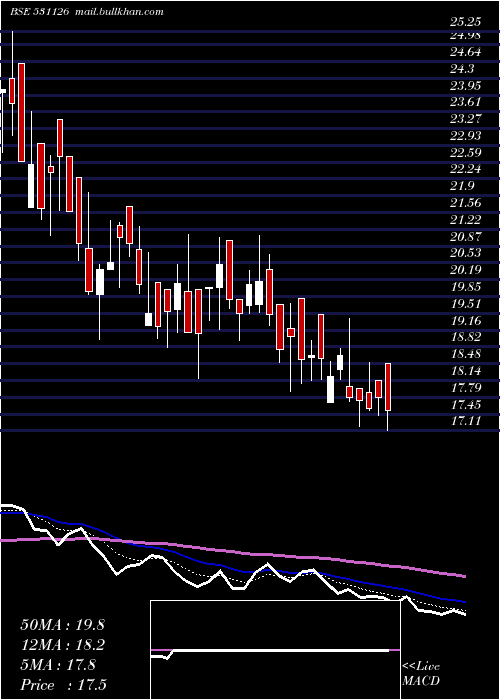Click the 19.85 price level label
Screen dimensions: 500x700
tap(467, 287)
